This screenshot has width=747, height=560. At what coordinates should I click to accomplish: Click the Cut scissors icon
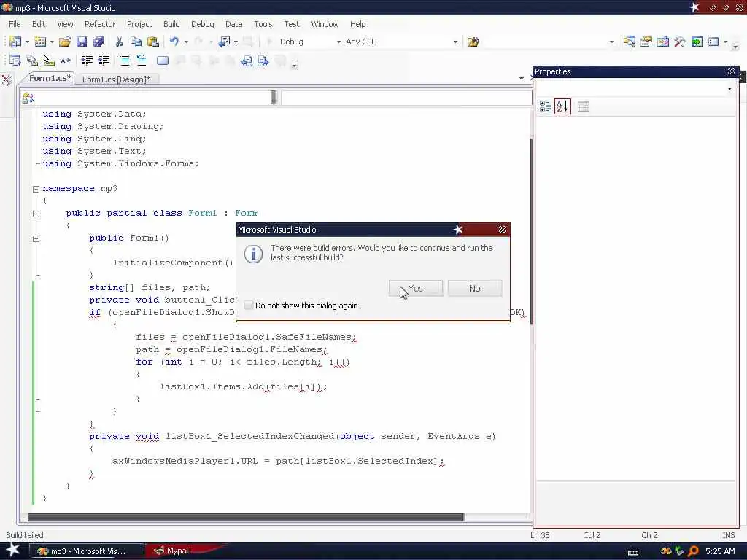(119, 42)
